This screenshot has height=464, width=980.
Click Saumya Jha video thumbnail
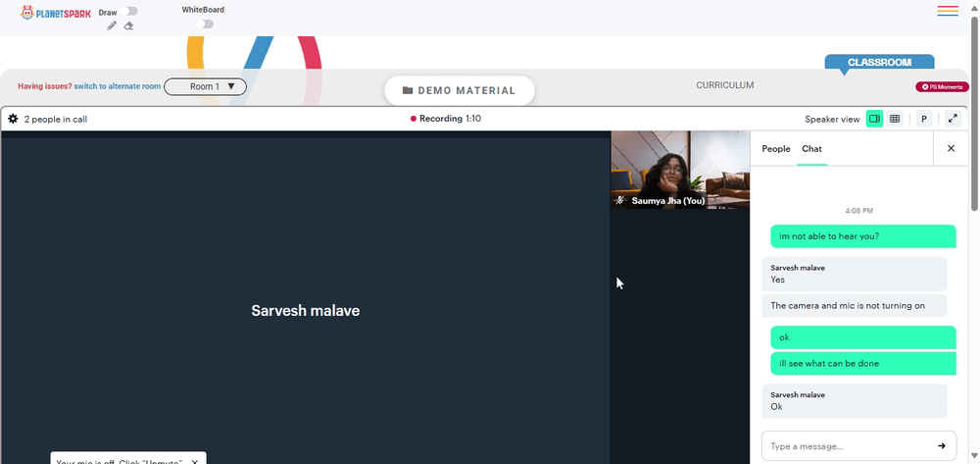click(680, 170)
